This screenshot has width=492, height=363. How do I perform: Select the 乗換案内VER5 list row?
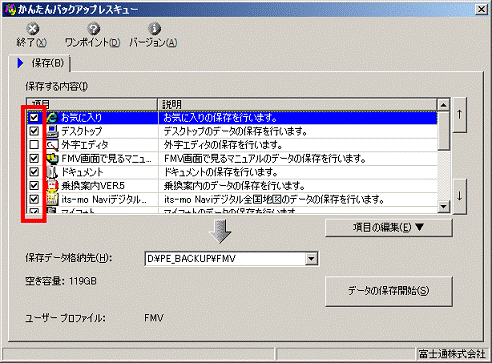point(232,186)
